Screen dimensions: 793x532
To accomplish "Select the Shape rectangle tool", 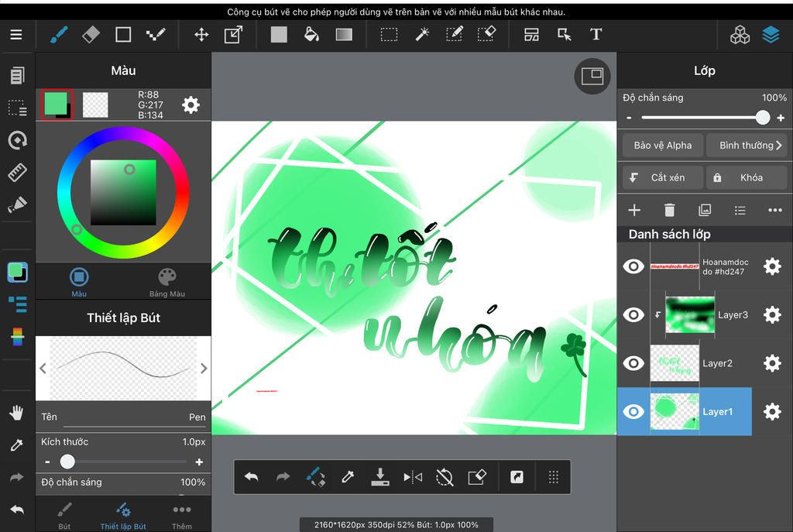I will tap(123, 34).
